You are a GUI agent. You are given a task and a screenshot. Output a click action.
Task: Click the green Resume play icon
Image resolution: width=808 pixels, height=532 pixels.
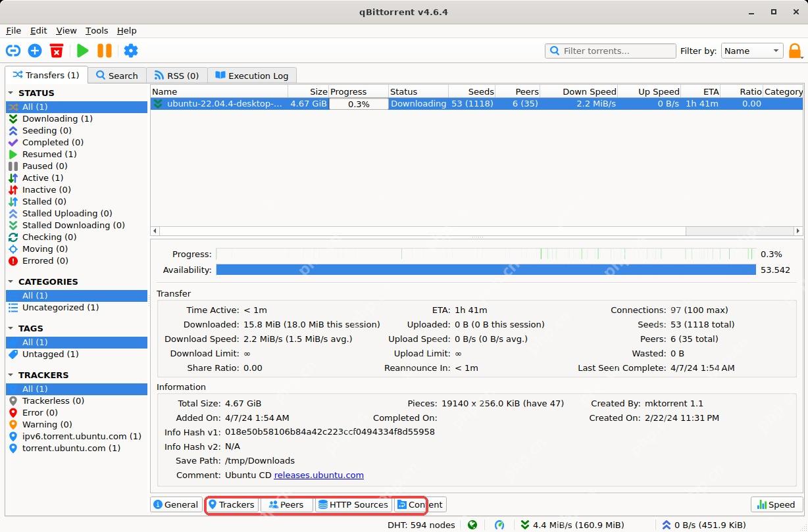[82, 51]
